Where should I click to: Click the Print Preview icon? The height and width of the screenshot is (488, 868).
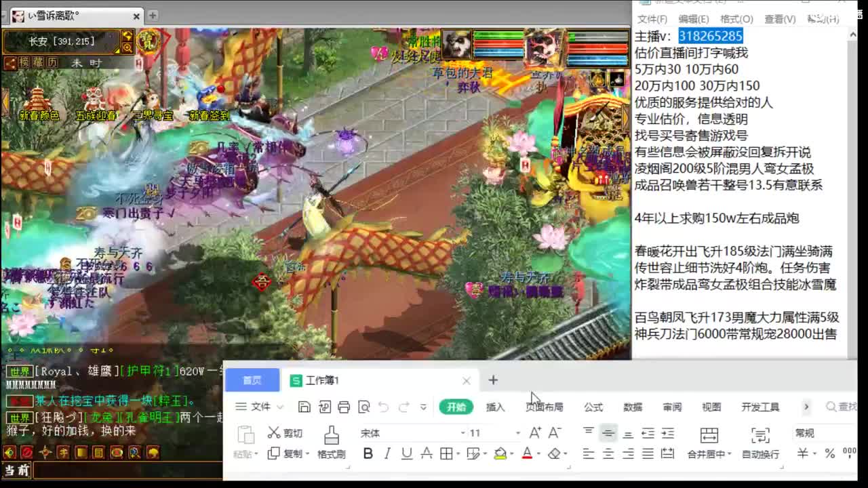click(x=364, y=407)
